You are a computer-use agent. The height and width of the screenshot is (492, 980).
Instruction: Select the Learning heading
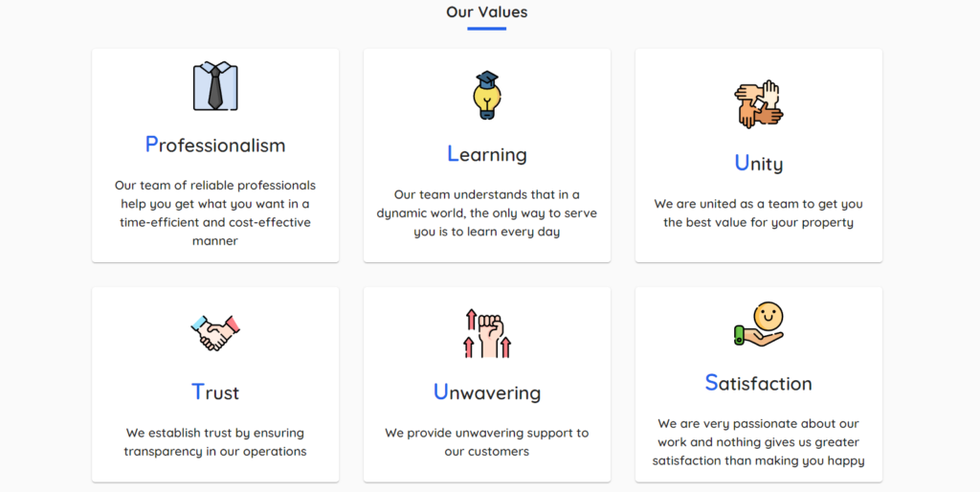pos(487,154)
